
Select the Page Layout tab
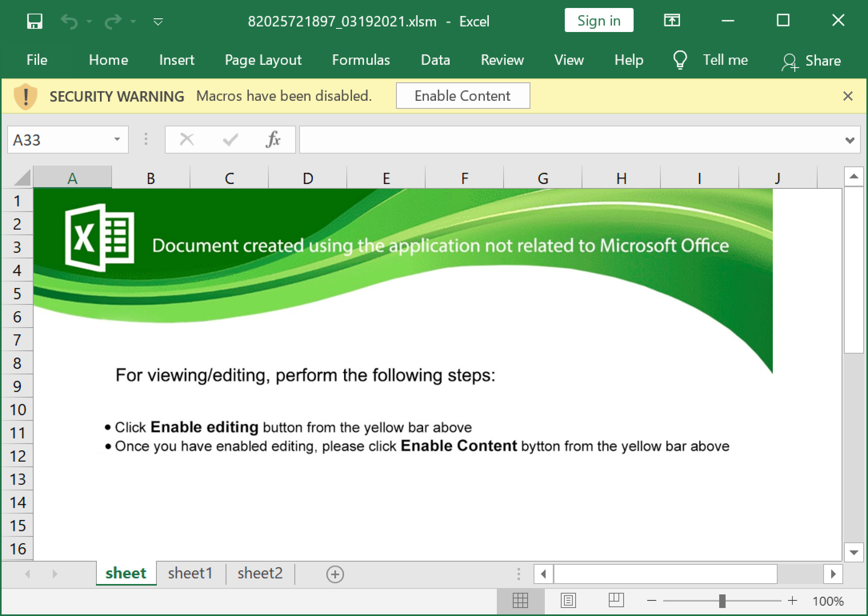coord(263,60)
